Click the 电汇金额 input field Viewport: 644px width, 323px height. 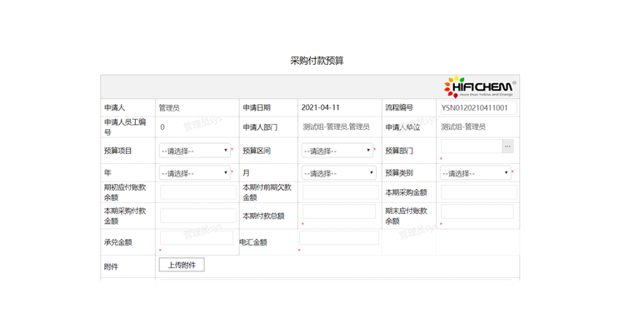click(x=339, y=237)
